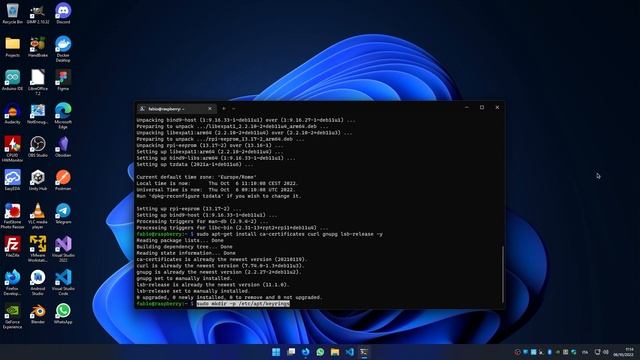Open the WhatsApp desktop shortcut

[63, 314]
